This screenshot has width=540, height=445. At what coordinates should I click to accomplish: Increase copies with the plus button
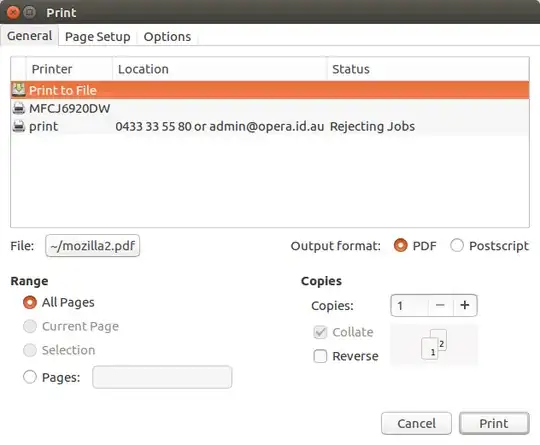click(x=465, y=305)
